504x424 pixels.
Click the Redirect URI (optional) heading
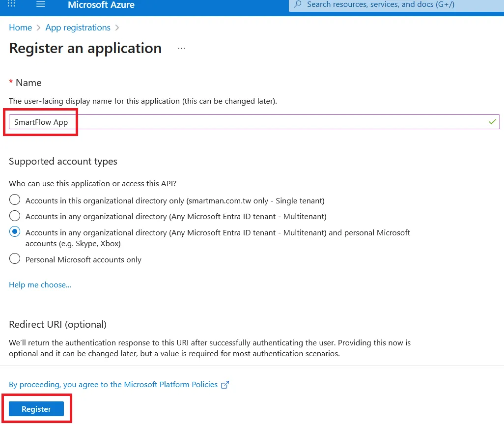pos(57,325)
